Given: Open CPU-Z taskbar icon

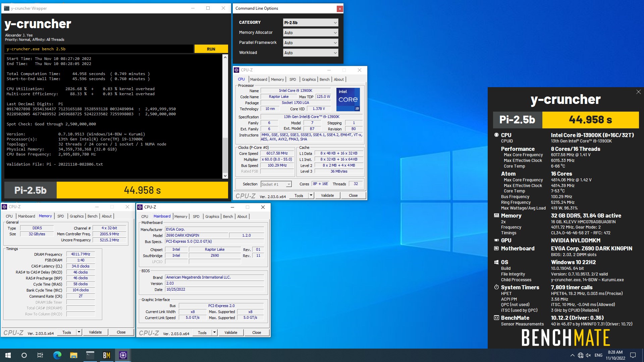Looking at the screenshot, I should (x=123, y=355).
